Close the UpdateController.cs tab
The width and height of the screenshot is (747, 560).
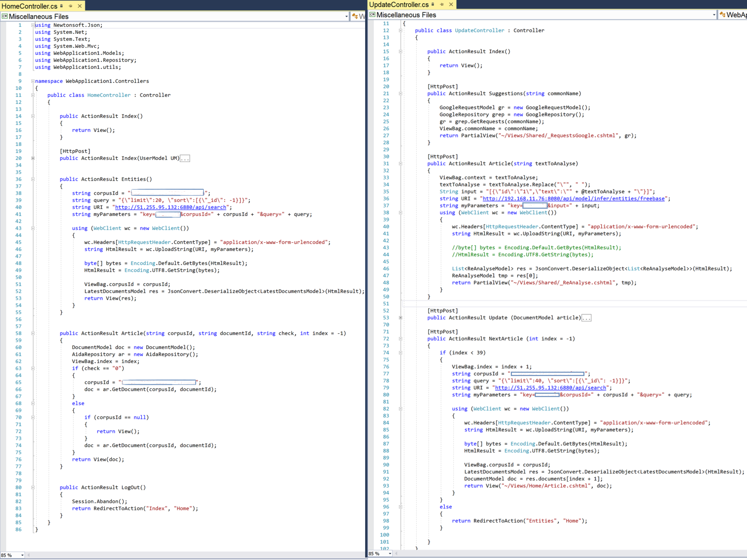pyautogui.click(x=451, y=4)
